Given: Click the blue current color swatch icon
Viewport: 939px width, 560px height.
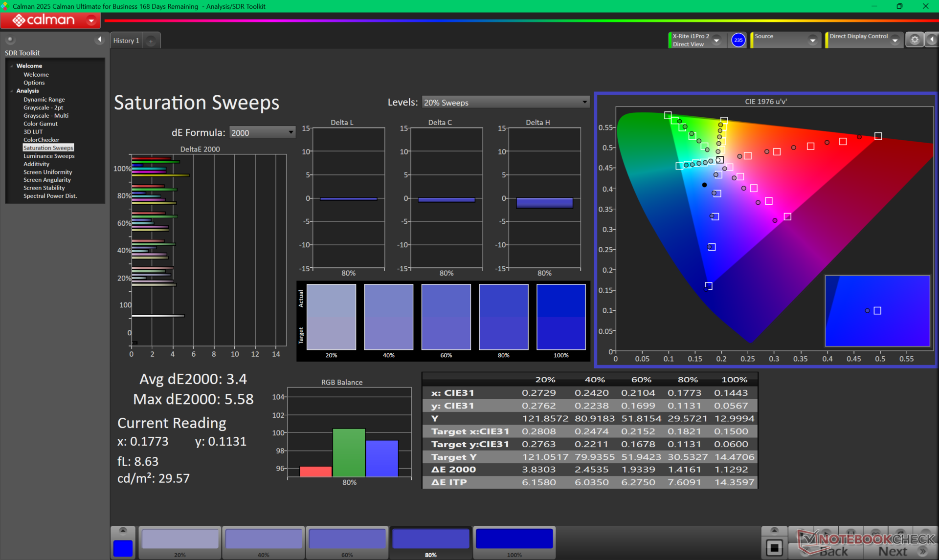Looking at the screenshot, I should click(x=123, y=548).
